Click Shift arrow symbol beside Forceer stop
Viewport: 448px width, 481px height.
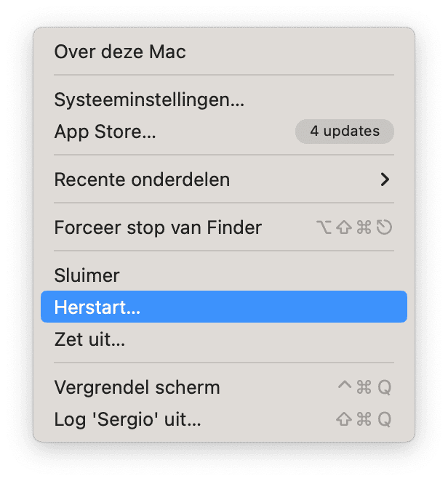pyautogui.click(x=345, y=227)
